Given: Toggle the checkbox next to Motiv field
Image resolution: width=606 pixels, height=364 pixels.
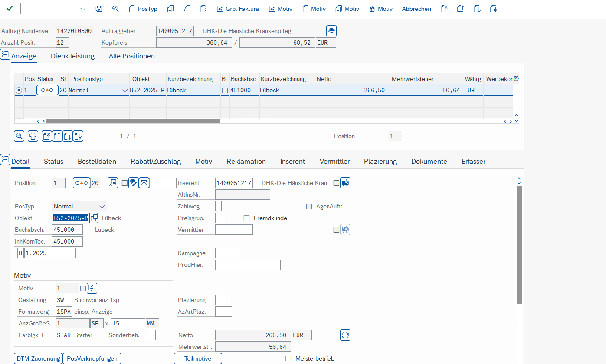Looking at the screenshot, I should click(83, 288).
